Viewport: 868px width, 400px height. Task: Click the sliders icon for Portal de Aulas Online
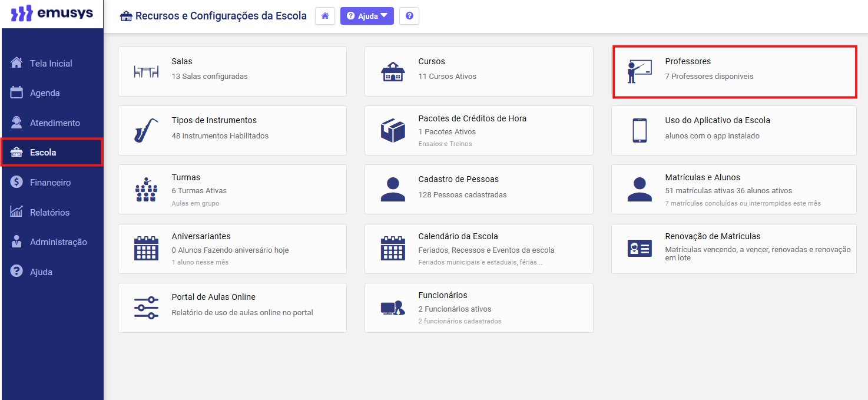pos(146,308)
